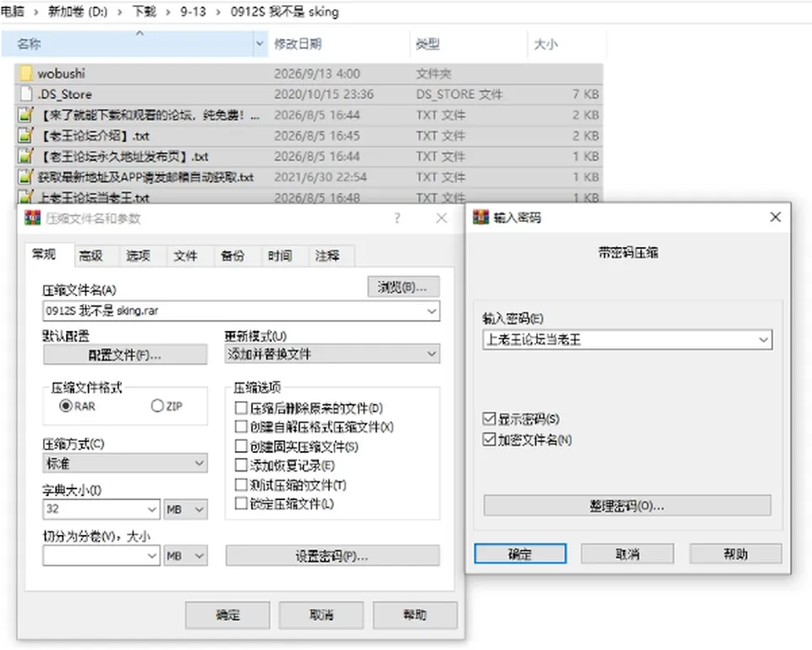
Task: Open the 名称 column filter dropdown arrow
Action: pyautogui.click(x=260, y=43)
